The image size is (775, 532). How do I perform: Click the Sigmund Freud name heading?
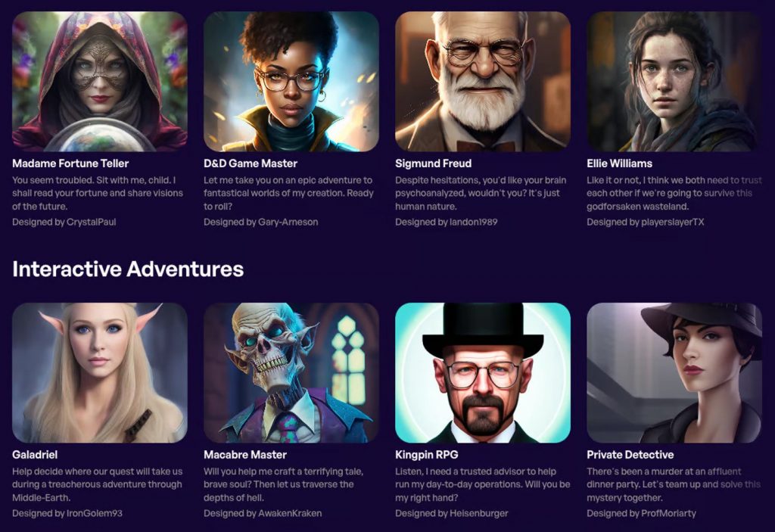pos(434,163)
